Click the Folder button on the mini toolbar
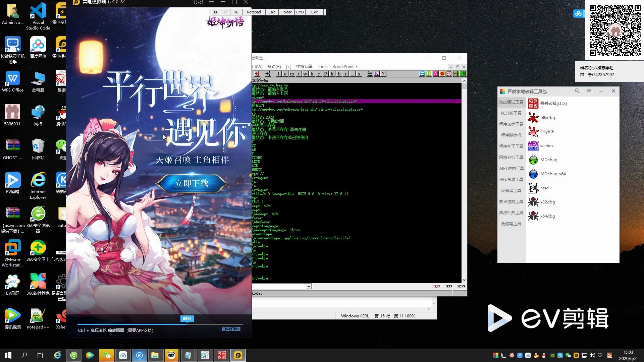Image resolution: width=644 pixels, height=362 pixels. pyautogui.click(x=286, y=12)
